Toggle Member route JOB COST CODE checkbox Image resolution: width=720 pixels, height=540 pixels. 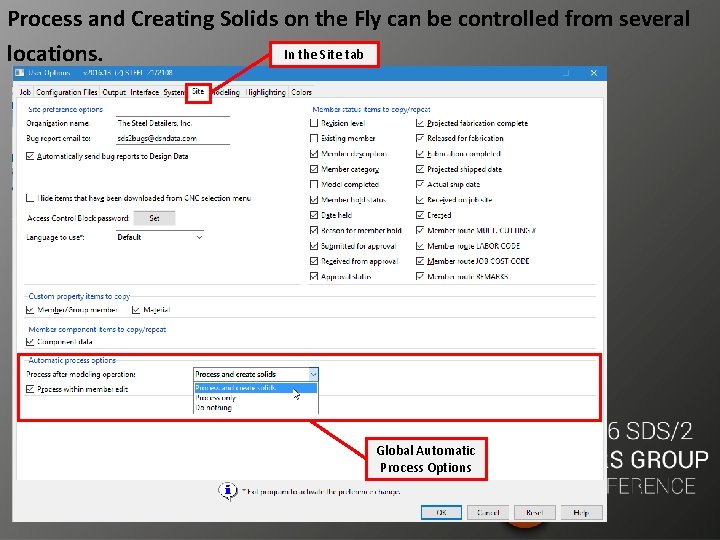point(420,261)
